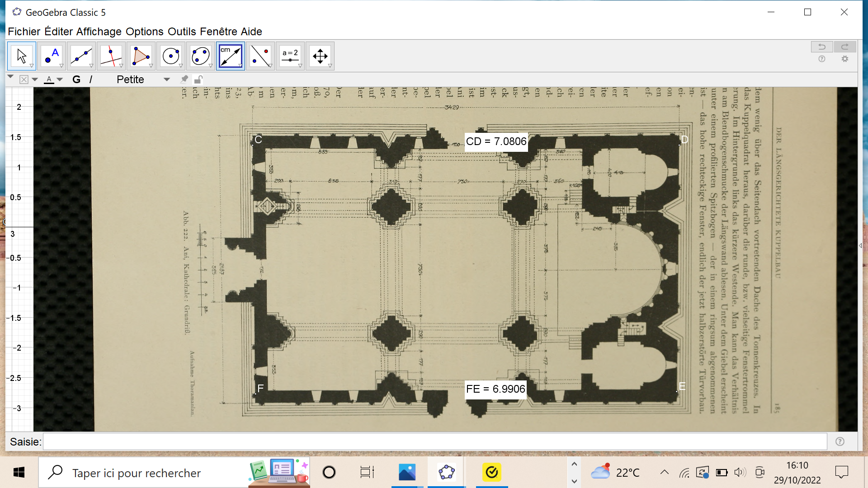Select the Circle with center tool
Screen dimensions: 868x488
coord(170,56)
